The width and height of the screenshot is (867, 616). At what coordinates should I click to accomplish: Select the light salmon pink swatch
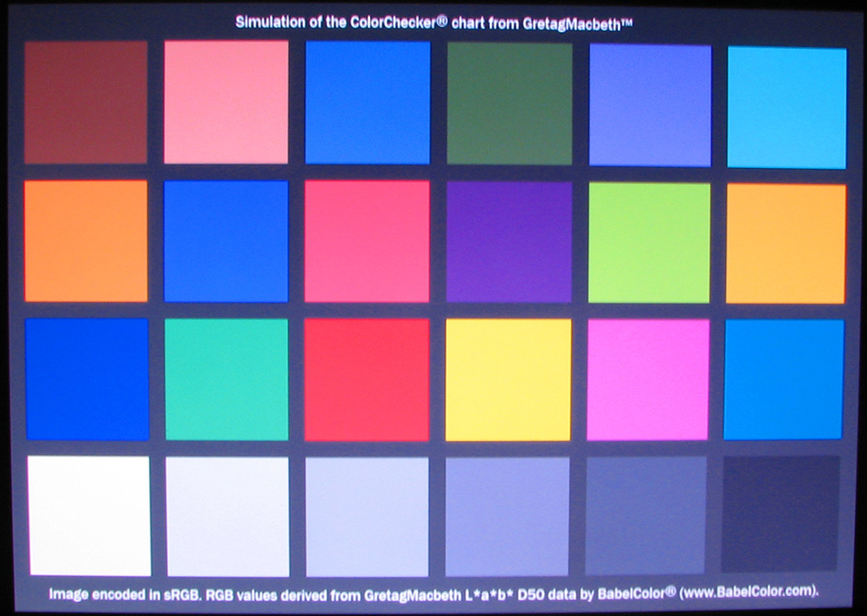coord(225,103)
